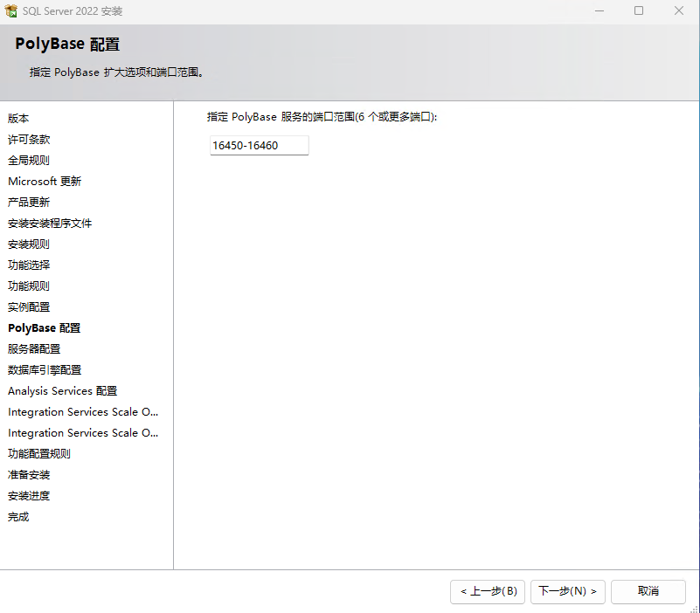Select the 准备安装 step in sidebar
This screenshot has width=700, height=613.
click(x=29, y=475)
